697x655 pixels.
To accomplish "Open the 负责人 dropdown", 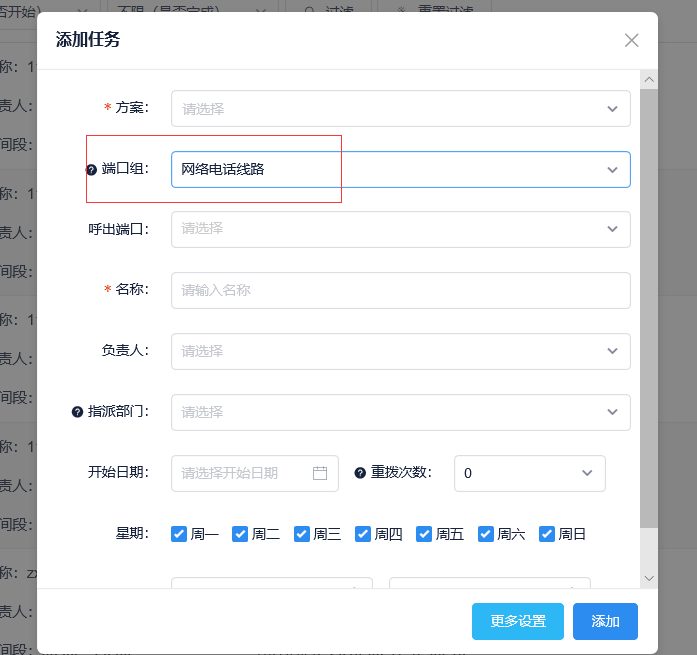I will (400, 351).
